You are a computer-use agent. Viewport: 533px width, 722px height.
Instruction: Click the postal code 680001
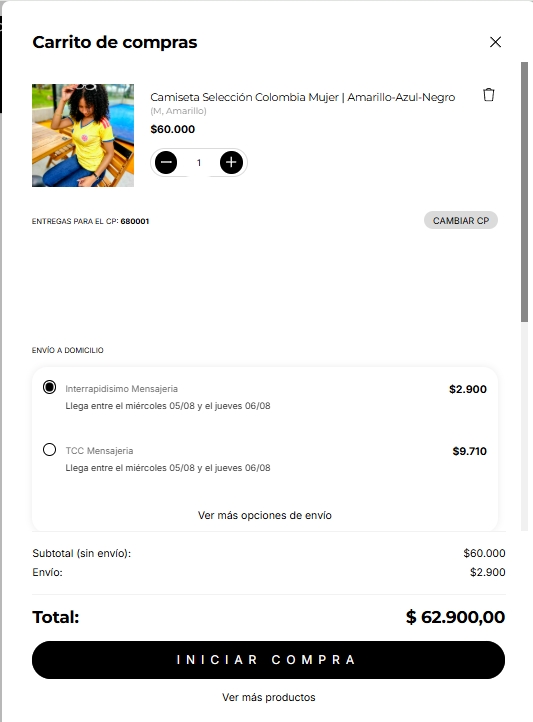click(x=135, y=221)
